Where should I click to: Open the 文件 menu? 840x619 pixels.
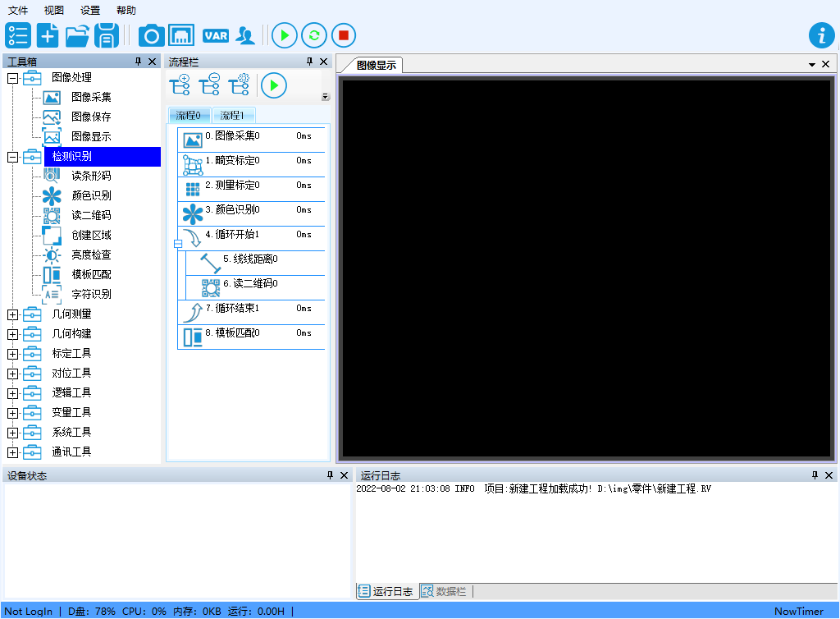18,10
